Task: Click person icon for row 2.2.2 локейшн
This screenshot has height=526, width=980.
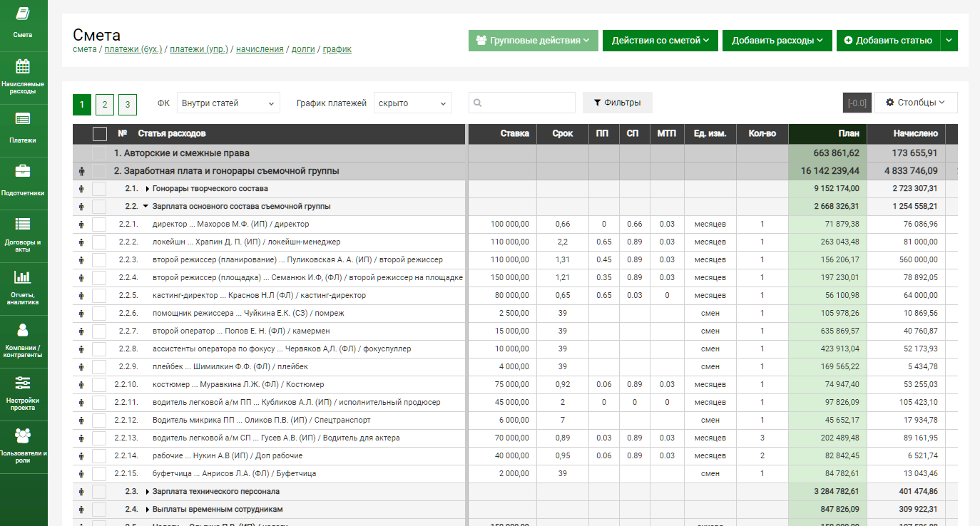Action: coord(81,242)
